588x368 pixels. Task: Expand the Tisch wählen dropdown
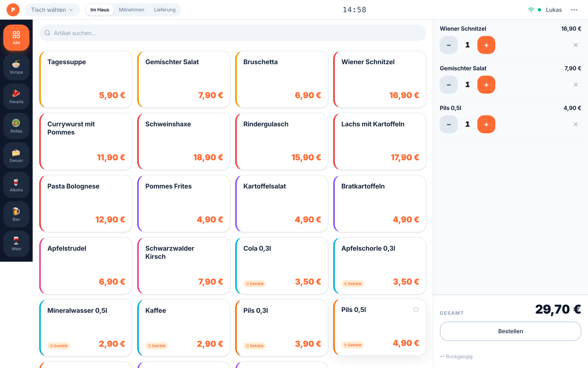pos(52,10)
